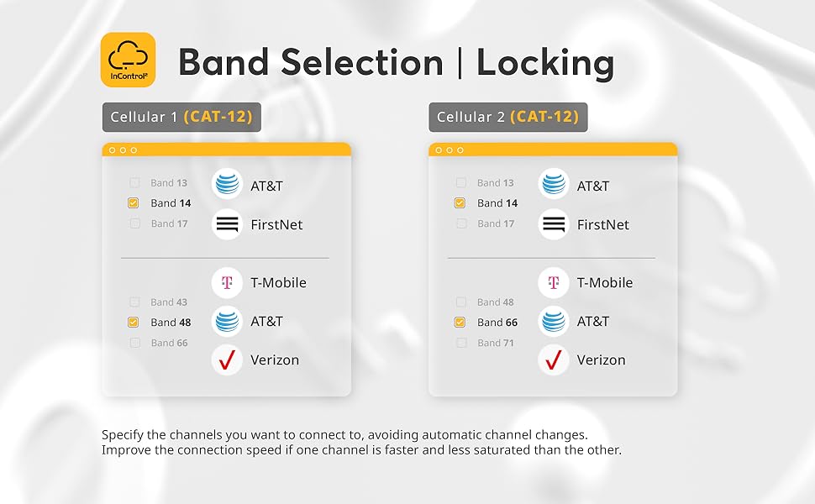Enable Band 17 checkbox in Cellular 2
The image size is (815, 504).
point(461,223)
